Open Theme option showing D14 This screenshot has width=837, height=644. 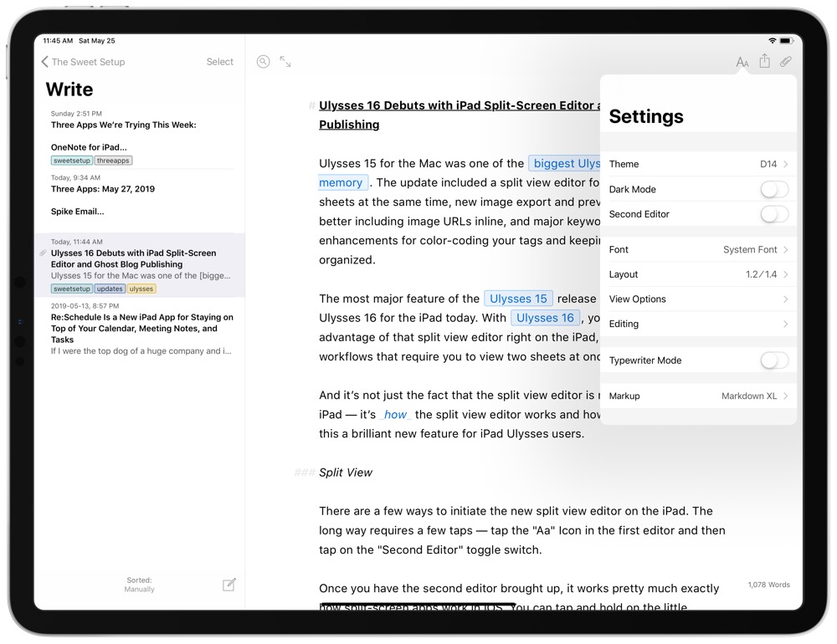point(698,164)
